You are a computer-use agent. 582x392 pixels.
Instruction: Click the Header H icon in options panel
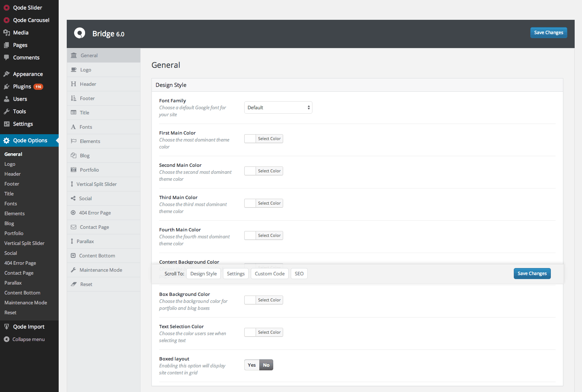[73, 84]
